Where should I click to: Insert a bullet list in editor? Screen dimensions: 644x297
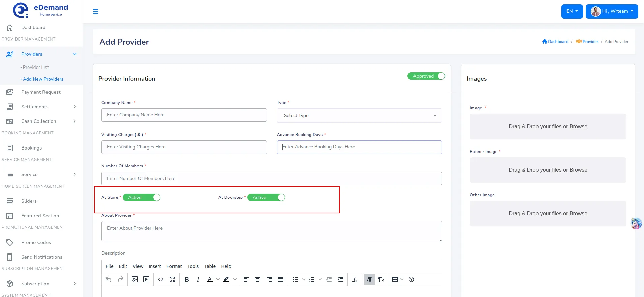tap(295, 279)
